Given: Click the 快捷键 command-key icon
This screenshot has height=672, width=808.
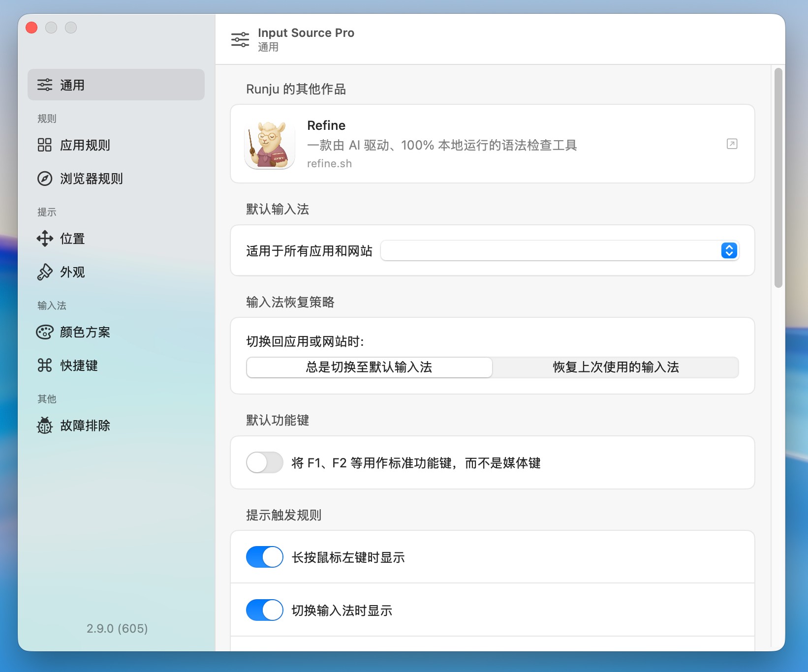Looking at the screenshot, I should click(45, 366).
